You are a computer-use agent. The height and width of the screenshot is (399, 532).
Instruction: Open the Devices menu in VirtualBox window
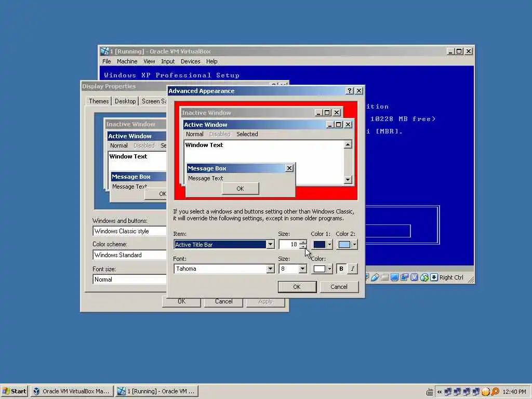pyautogui.click(x=190, y=61)
